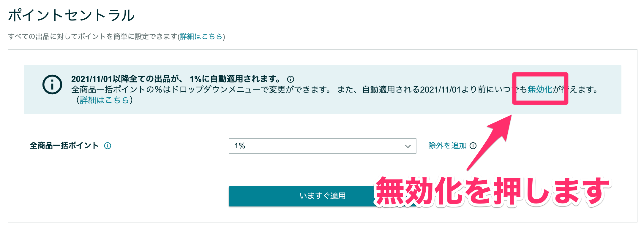Open 詳細はこちら link under the page title
This screenshot has height=229, width=644.
(201, 36)
